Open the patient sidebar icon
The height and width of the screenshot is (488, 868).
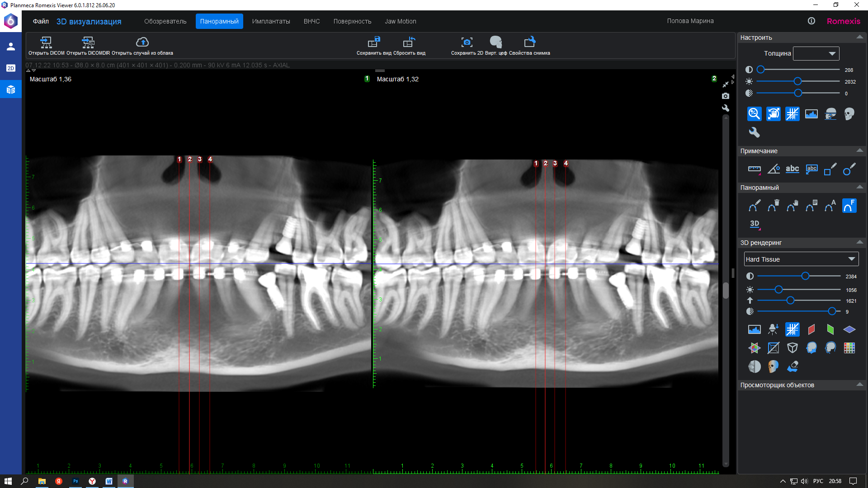(11, 47)
